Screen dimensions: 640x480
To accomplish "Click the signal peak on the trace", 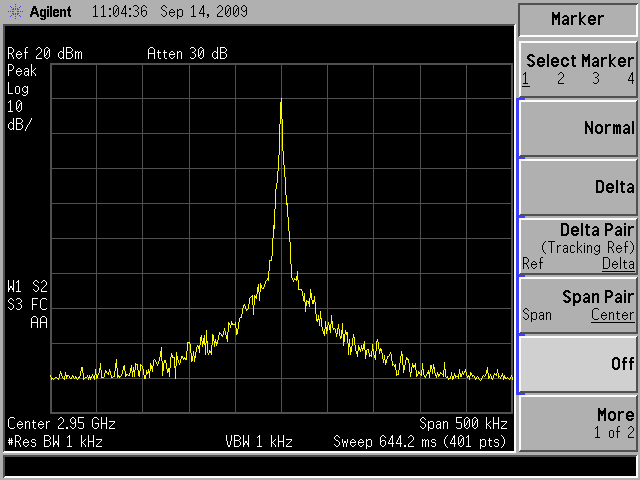I will tap(281, 100).
